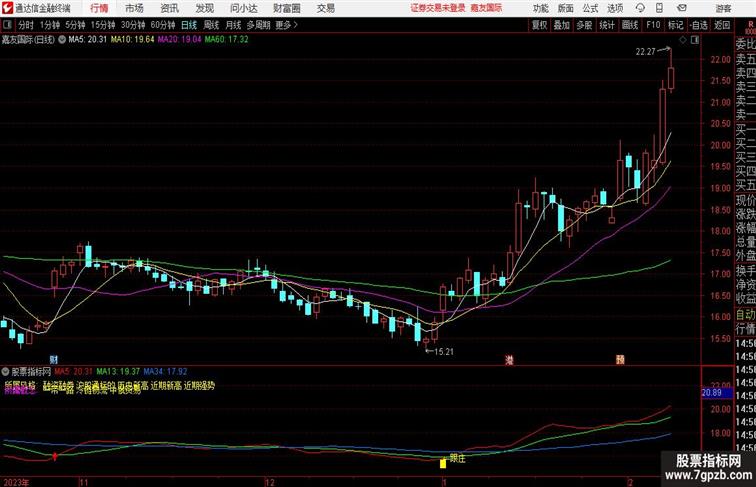Viewport: 756px width, 487px height.
Task: Open the 版面 menu
Action: pyautogui.click(x=566, y=8)
